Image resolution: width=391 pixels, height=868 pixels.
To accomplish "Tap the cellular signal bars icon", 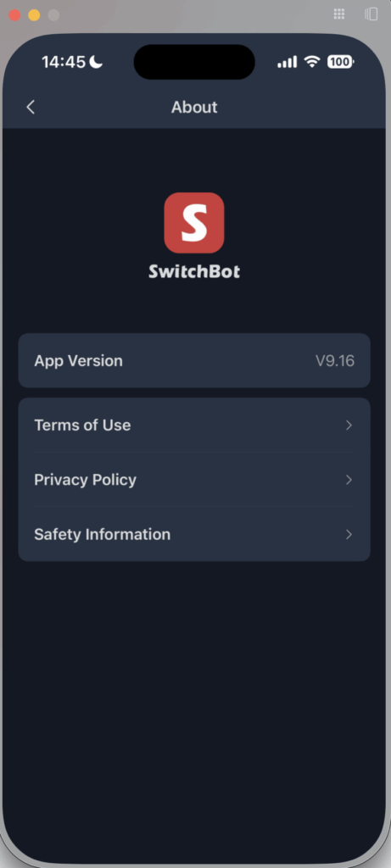I will coord(287,62).
